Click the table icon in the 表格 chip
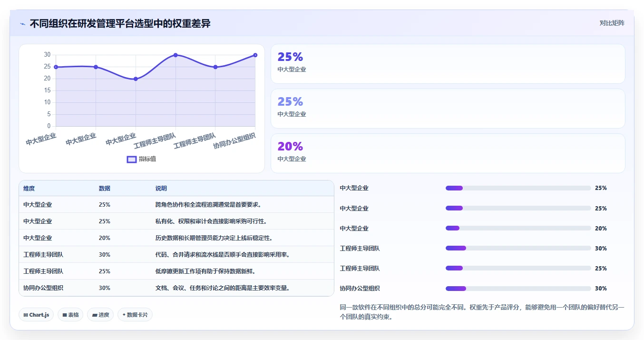Screen dimensions: 644x340 coord(65,315)
